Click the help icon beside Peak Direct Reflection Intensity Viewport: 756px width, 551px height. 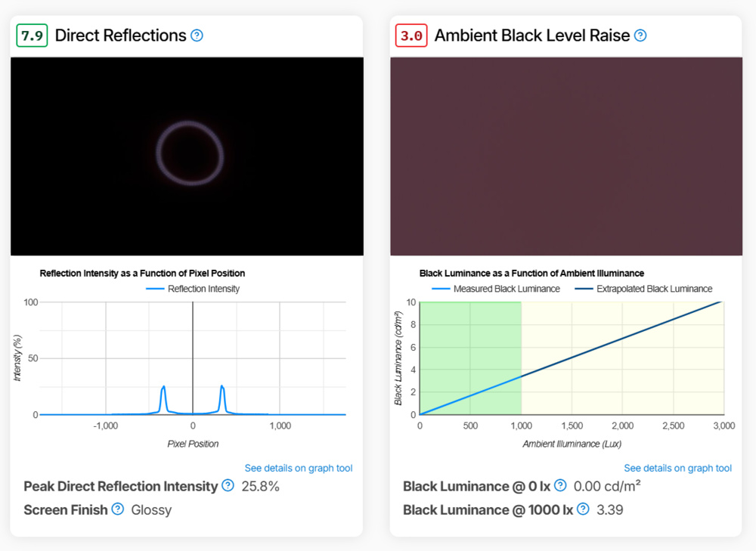228,485
